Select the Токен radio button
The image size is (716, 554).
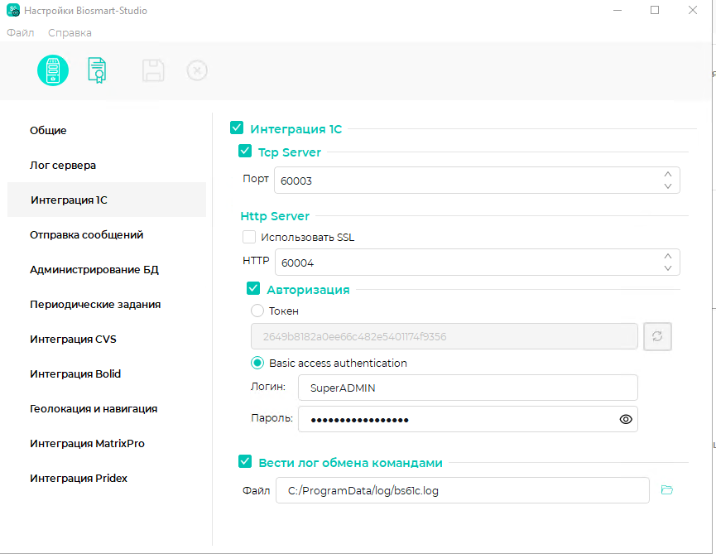coord(257,311)
